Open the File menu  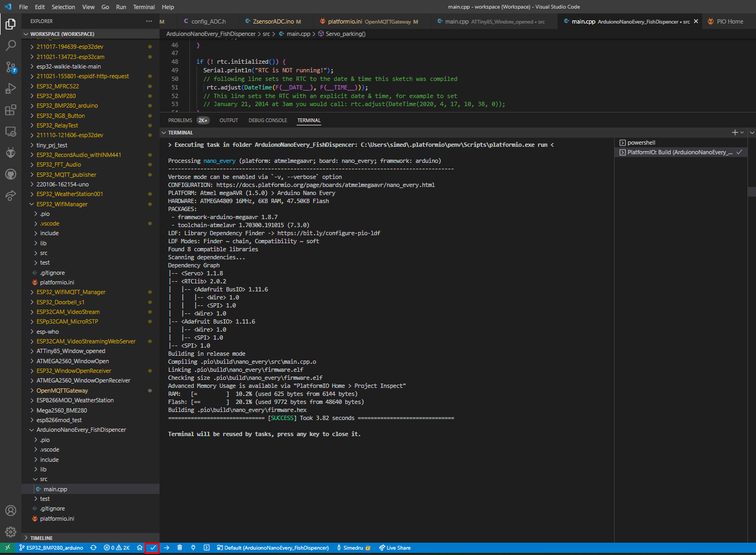point(24,7)
